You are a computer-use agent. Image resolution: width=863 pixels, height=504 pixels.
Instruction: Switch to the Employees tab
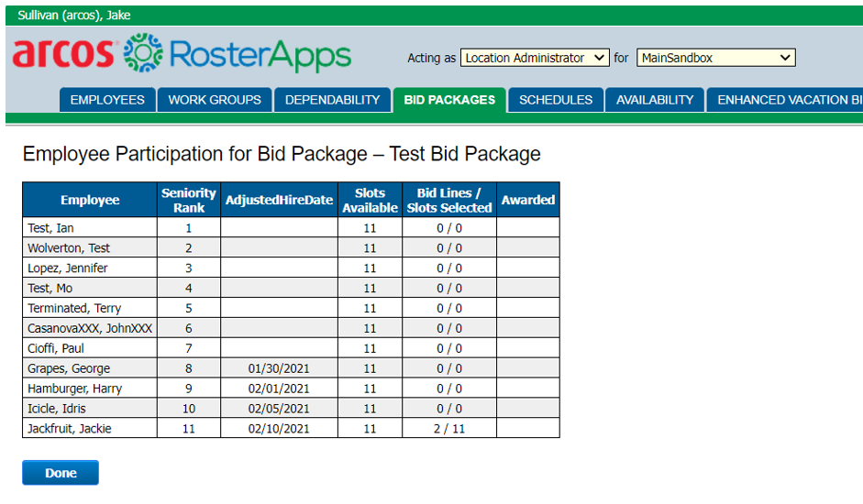click(107, 100)
